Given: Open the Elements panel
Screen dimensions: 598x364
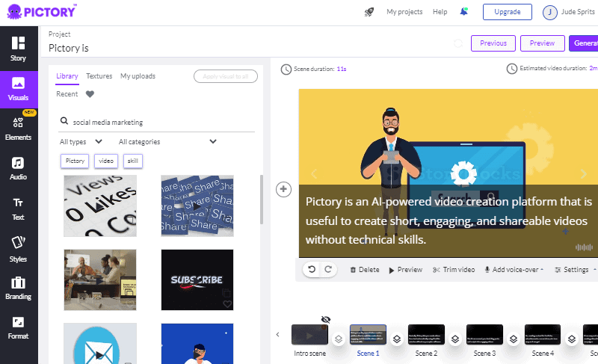Looking at the screenshot, I should click(18, 129).
